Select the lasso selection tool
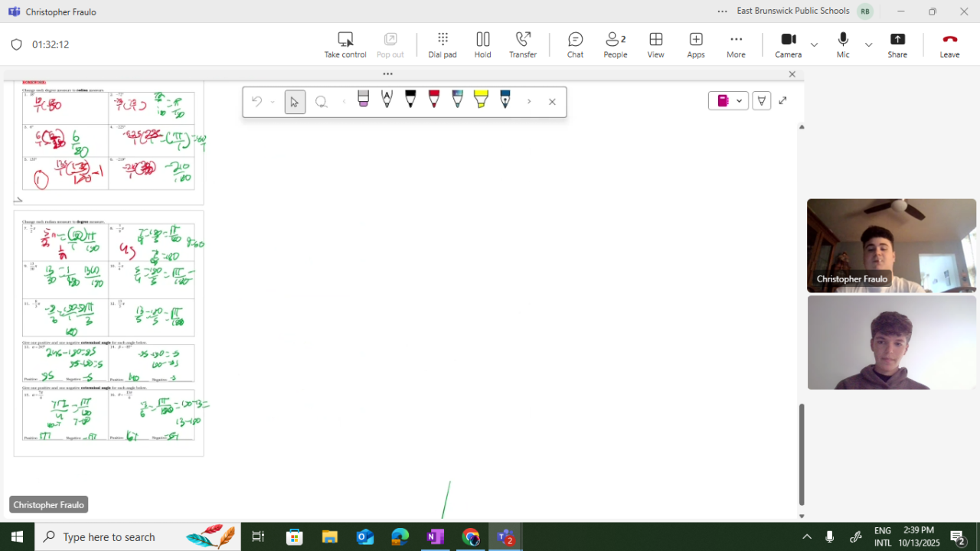 click(x=322, y=102)
